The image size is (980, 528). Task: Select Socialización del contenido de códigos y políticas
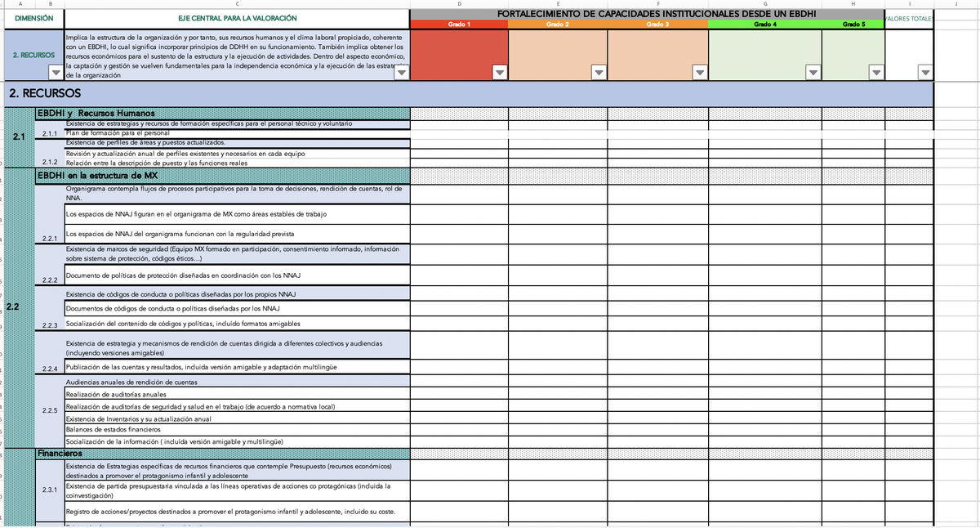[x=237, y=324]
